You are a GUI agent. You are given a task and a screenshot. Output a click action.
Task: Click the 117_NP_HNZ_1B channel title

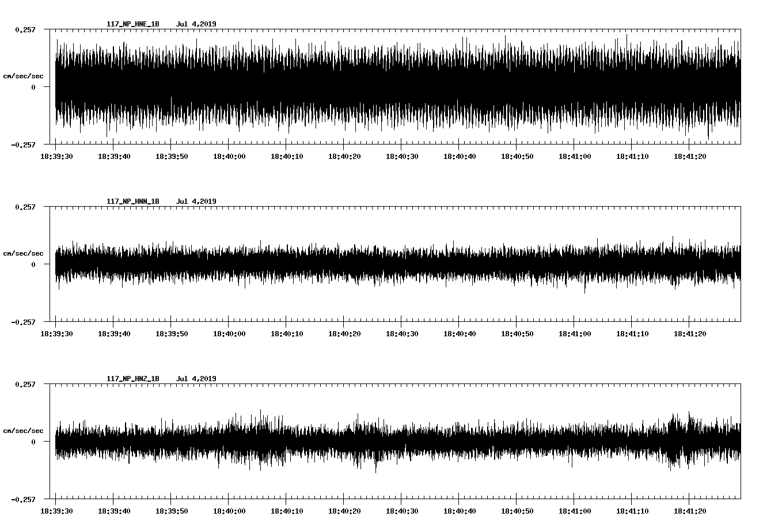(133, 379)
